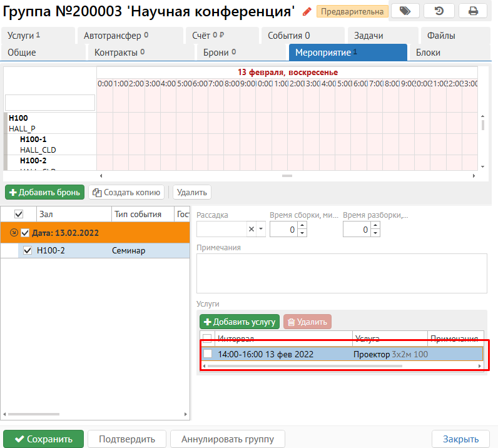Increase Время сборки with the up arrow
Image resolution: width=498 pixels, height=448 pixels.
coord(302,226)
